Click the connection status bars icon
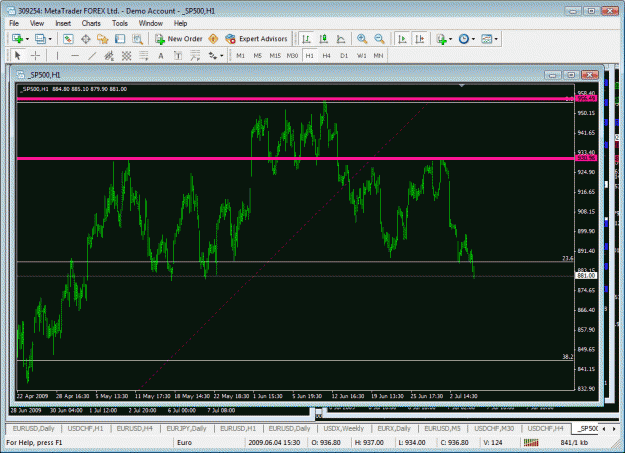The height and width of the screenshot is (453, 625). coord(531,442)
